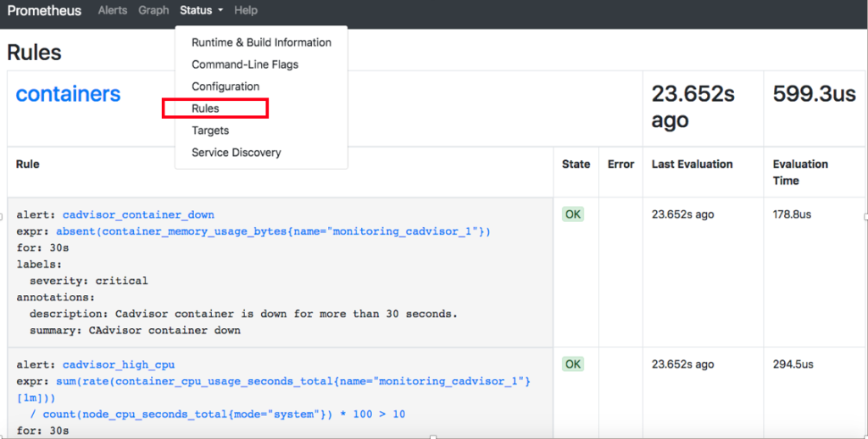This screenshot has height=439, width=868.
Task: Click the description annotation of cadvisor_container_down
Action: (243, 314)
